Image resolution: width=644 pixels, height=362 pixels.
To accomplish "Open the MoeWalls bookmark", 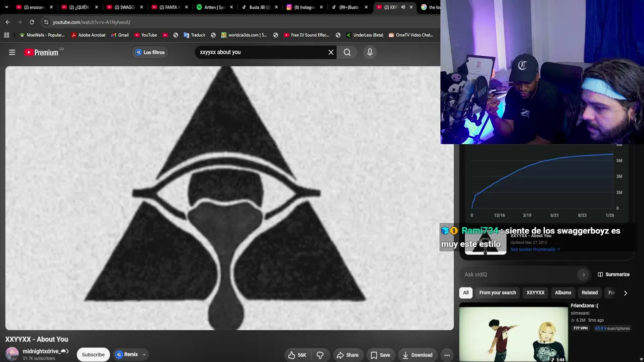I will tap(42, 35).
